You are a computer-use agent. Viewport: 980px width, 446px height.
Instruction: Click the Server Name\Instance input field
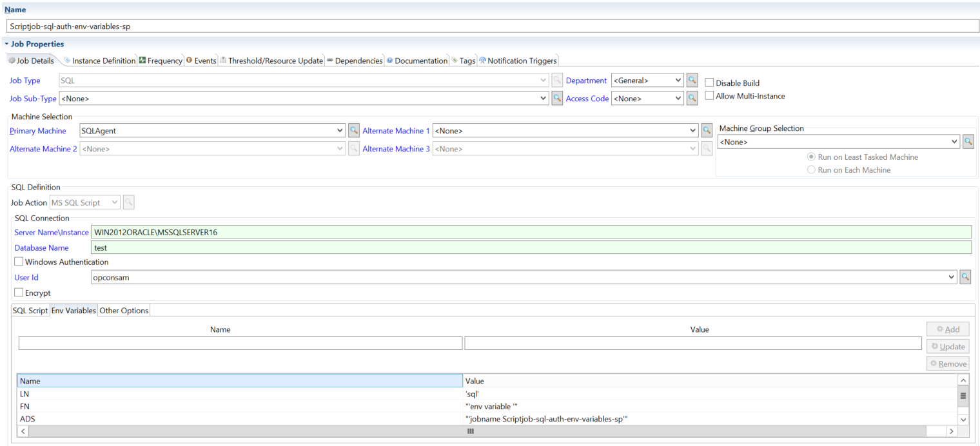531,232
